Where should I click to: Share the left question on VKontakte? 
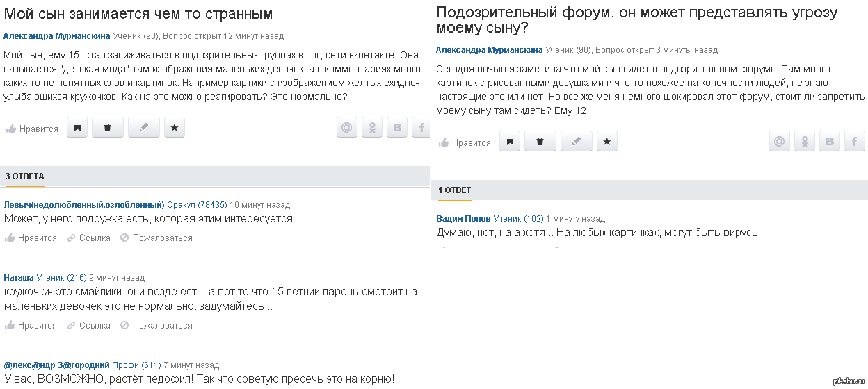(x=397, y=128)
